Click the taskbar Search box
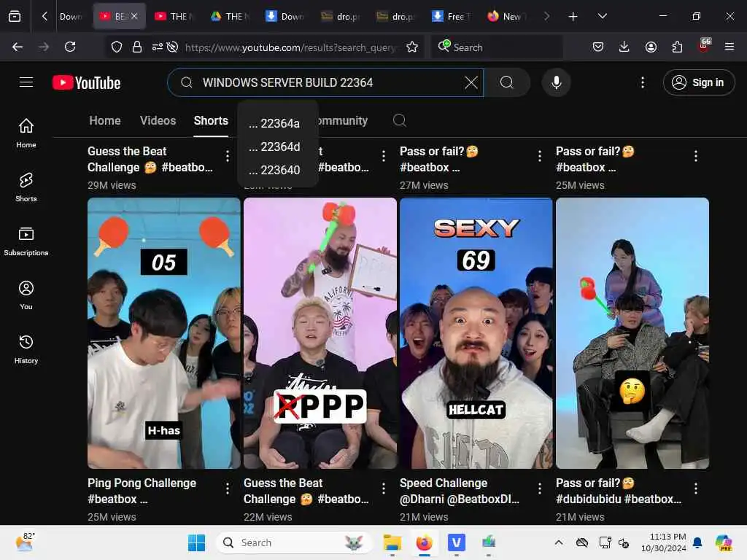 (294, 542)
